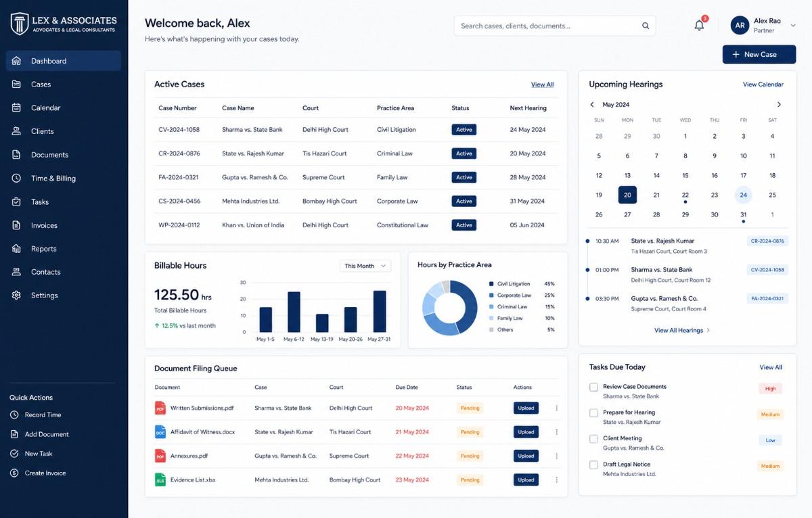
Task: Check the Review Case Documents task
Action: [593, 387]
